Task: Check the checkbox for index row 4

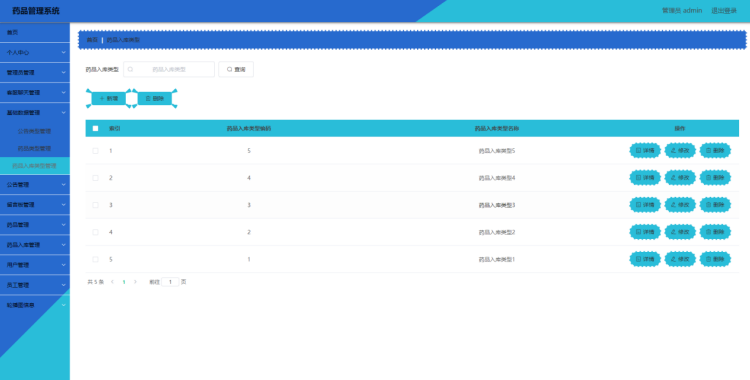Action: tap(95, 232)
